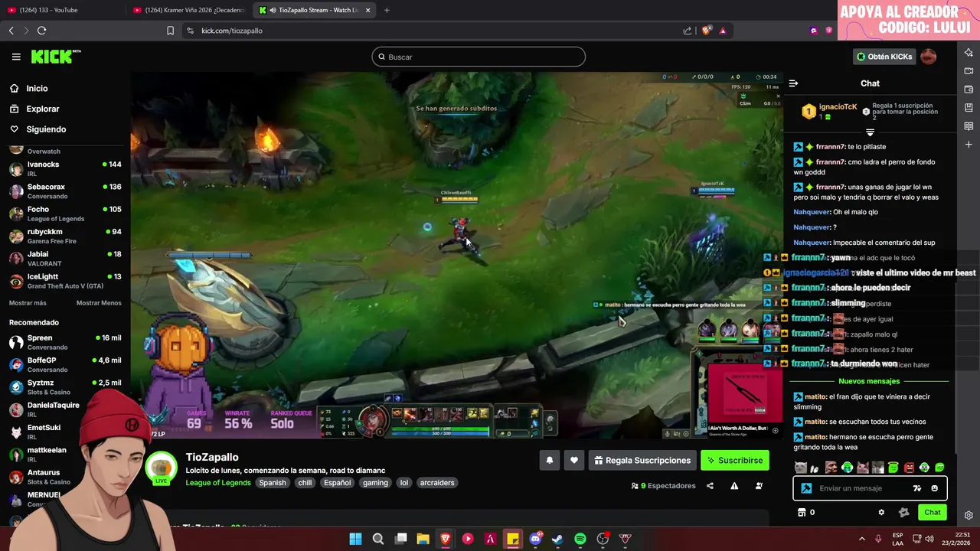Click the Spanish tag
Image resolution: width=980 pixels, height=551 pixels.
272,483
